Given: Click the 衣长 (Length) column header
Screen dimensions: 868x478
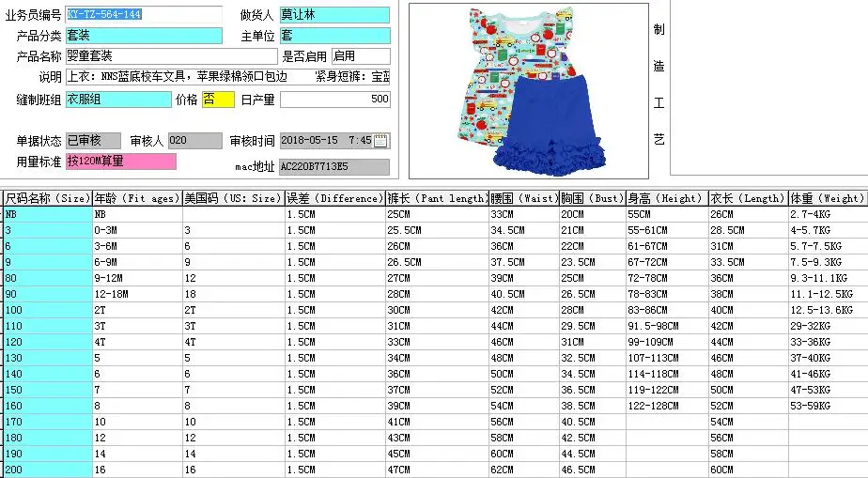Looking at the screenshot, I should (749, 198).
